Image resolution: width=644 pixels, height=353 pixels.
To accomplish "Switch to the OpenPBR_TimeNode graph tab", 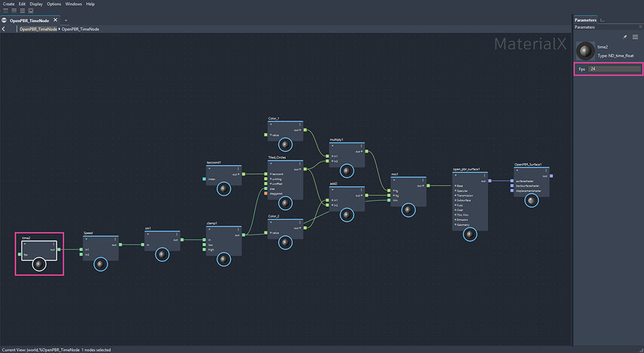I will tap(29, 20).
